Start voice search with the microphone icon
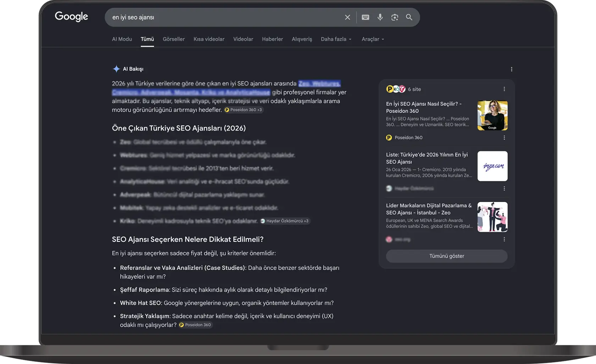The width and height of the screenshot is (596, 364). 380,17
